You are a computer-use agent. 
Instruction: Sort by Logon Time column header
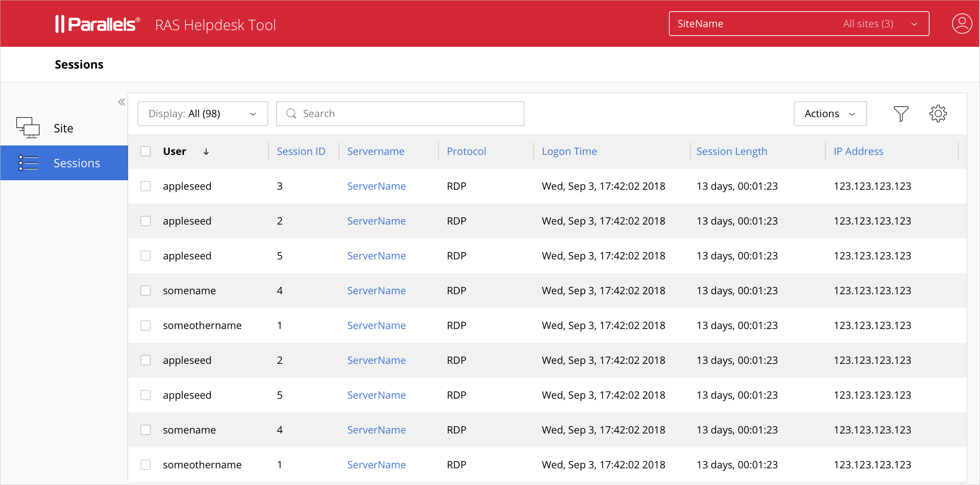coord(569,151)
